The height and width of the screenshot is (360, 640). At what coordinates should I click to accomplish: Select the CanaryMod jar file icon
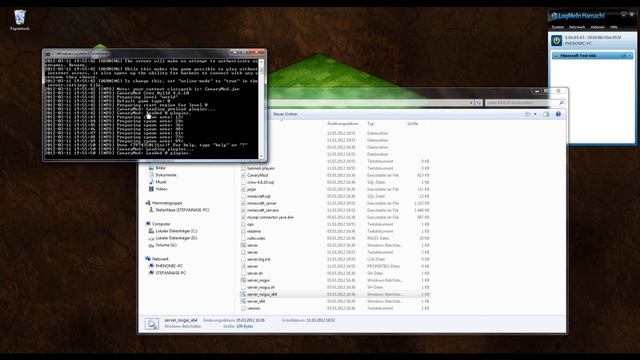coord(243,175)
